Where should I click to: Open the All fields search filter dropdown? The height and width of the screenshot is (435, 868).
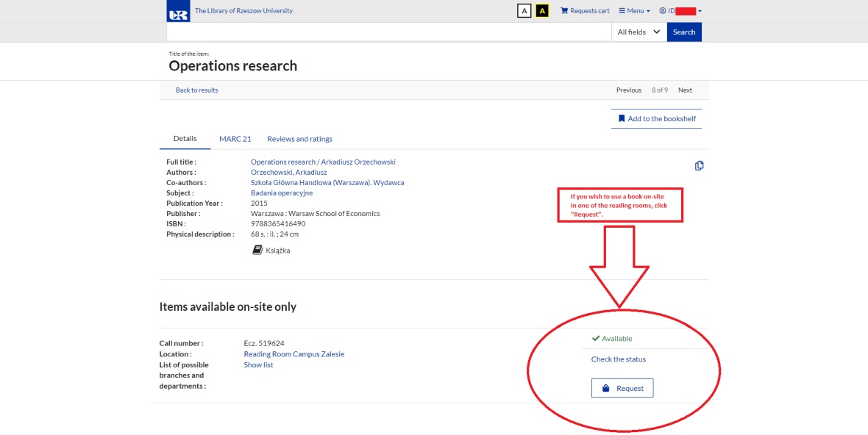pyautogui.click(x=638, y=32)
